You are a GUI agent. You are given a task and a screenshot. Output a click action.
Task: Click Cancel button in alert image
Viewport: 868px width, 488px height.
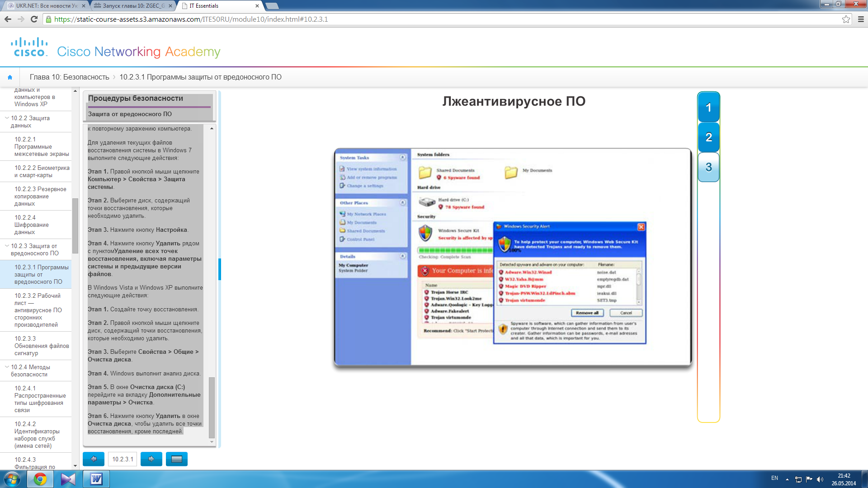coord(626,313)
